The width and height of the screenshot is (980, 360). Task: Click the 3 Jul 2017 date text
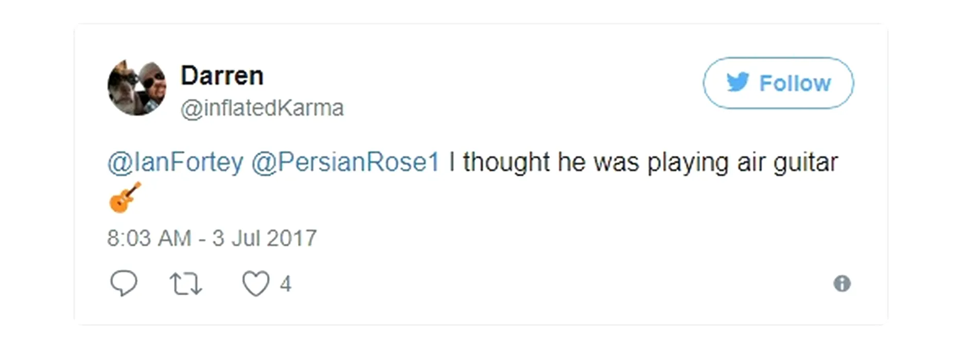point(265,238)
